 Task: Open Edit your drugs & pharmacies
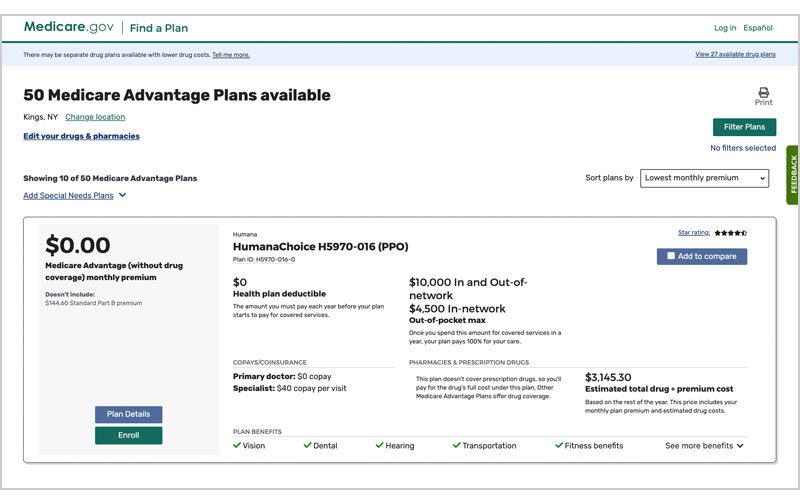coord(81,136)
